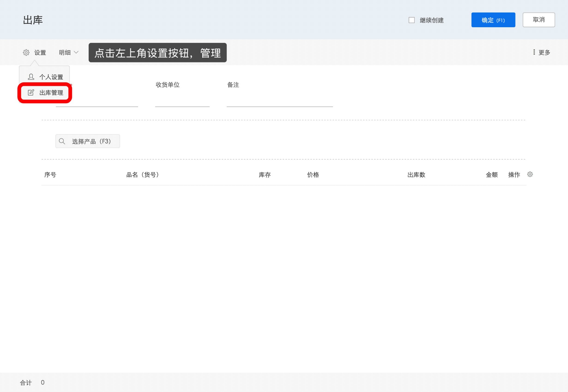The height and width of the screenshot is (392, 568).
Task: Expand the 明细 dropdown
Action: point(68,52)
